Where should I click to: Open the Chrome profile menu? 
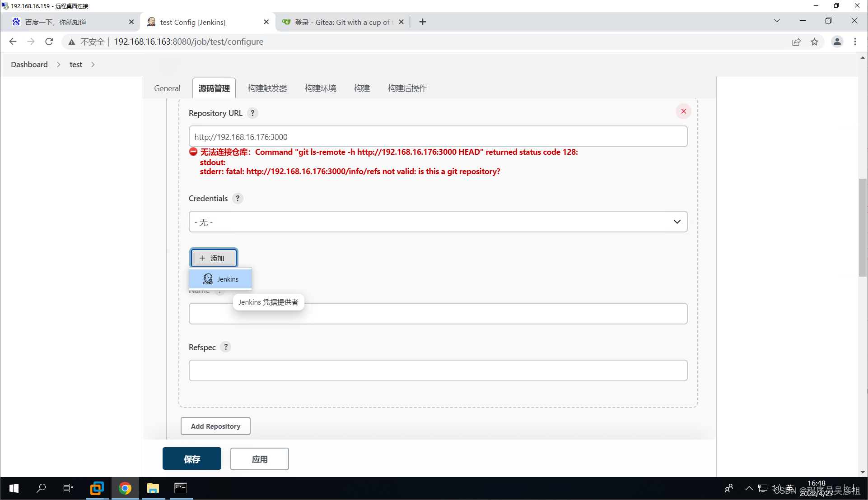tap(837, 42)
